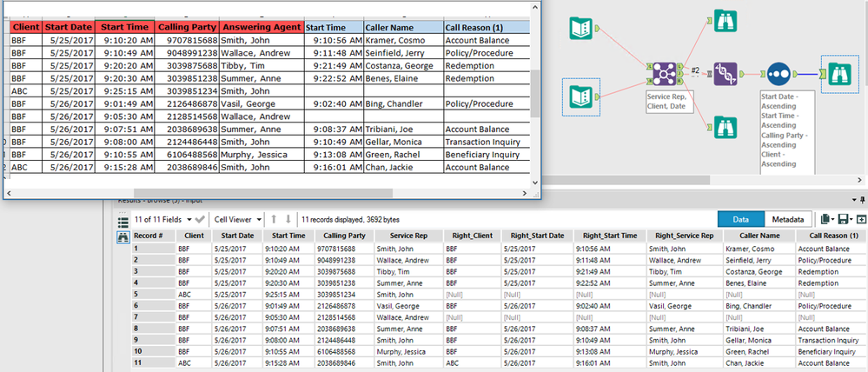868x372 pixels.
Task: Click 11 records displayed status text
Action: [350, 220]
